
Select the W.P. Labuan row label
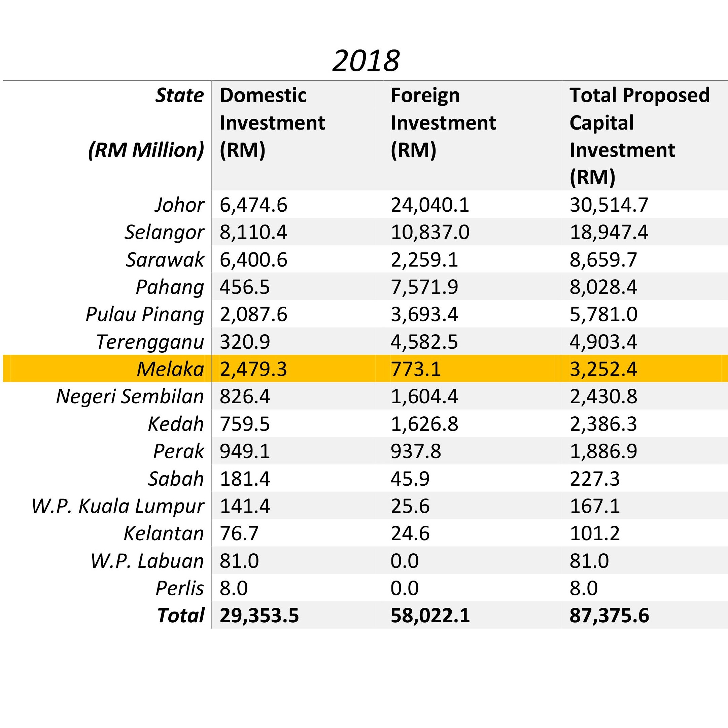point(147,561)
